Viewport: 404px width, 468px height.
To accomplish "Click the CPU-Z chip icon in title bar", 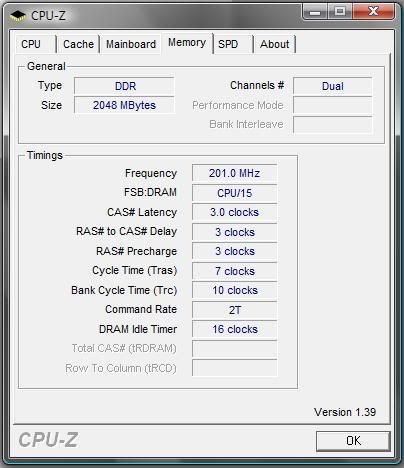I will click(18, 15).
